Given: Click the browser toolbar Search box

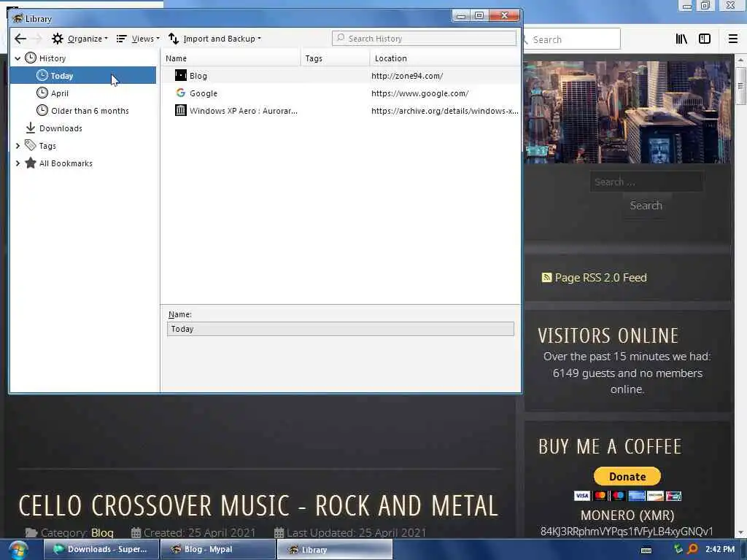Looking at the screenshot, I should [572, 39].
